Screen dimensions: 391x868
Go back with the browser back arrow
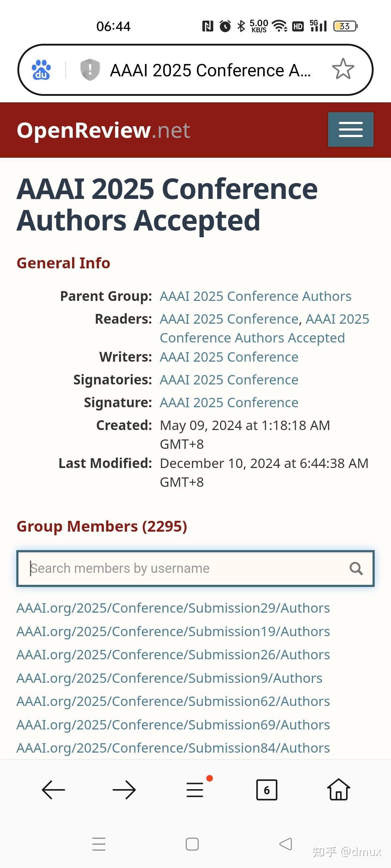[x=54, y=790]
